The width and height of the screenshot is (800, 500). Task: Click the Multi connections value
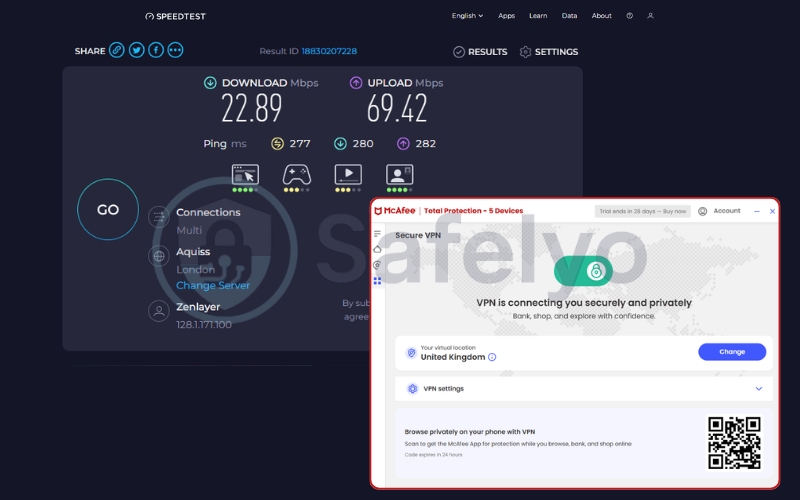point(189,230)
